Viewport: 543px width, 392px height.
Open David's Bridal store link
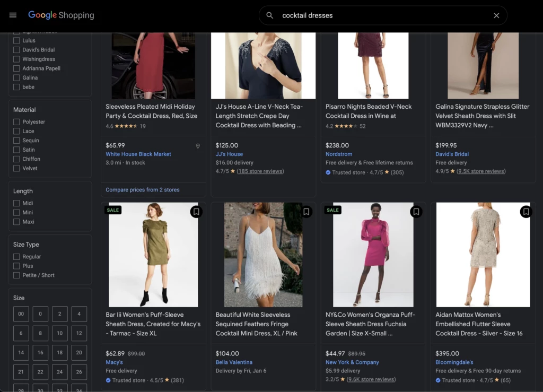pyautogui.click(x=452, y=154)
